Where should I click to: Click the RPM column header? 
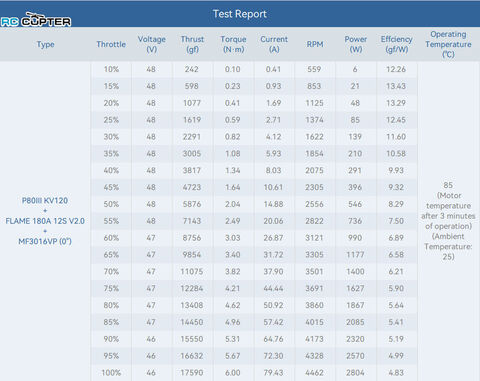click(315, 44)
